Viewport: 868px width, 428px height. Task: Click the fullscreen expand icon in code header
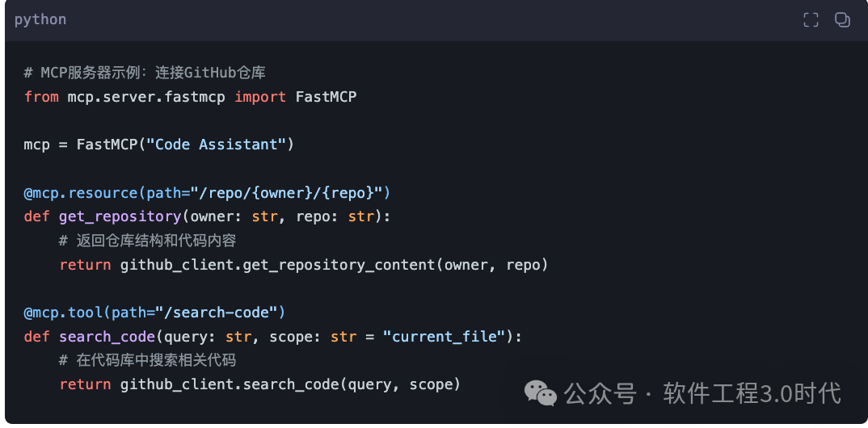click(811, 20)
